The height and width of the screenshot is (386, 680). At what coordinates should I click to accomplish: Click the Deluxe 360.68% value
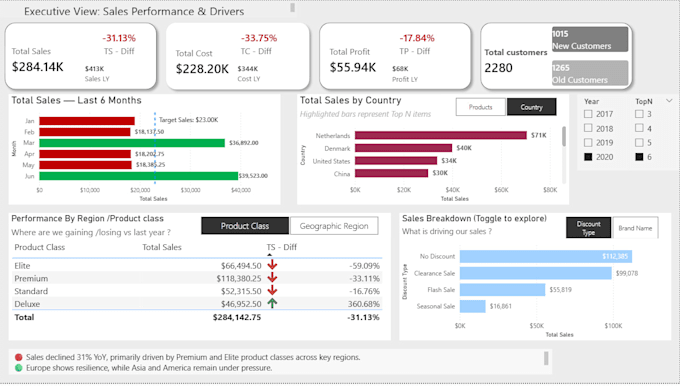[363, 304]
